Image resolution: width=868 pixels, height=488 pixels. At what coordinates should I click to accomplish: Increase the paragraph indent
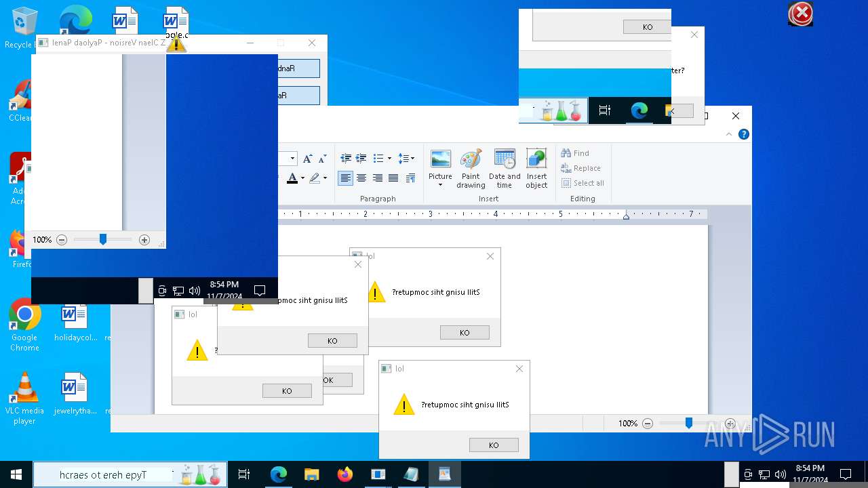tap(361, 159)
